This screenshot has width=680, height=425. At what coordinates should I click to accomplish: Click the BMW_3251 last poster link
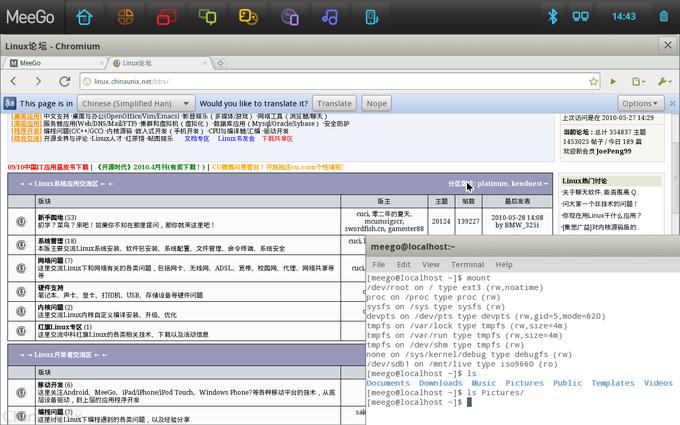[522, 225]
